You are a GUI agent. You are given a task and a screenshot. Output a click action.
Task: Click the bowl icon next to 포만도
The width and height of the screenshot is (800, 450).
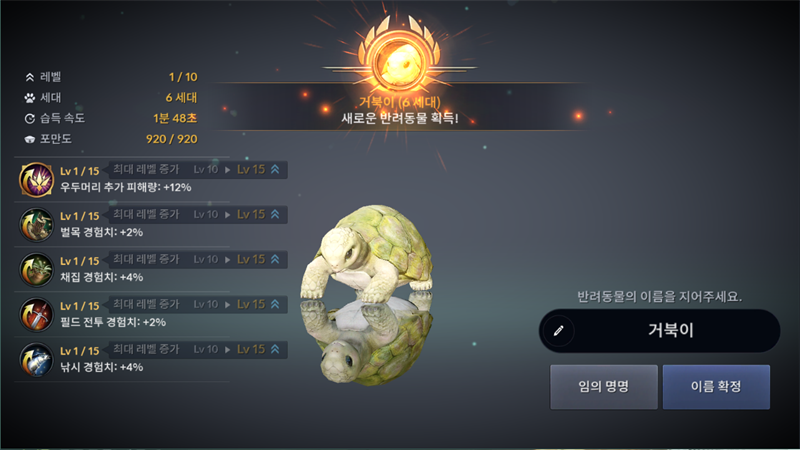coord(30,139)
